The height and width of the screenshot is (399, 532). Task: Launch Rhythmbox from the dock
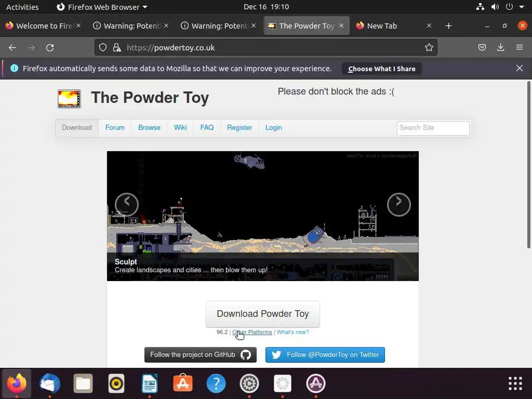[116, 384]
